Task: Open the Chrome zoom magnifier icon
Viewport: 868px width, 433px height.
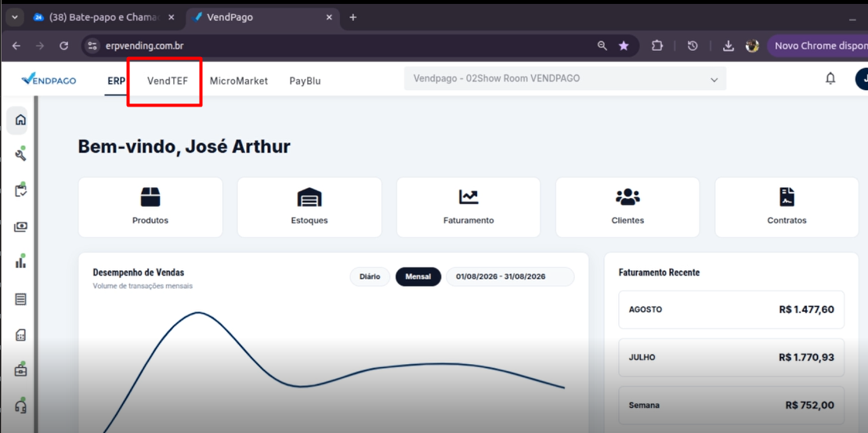Action: [x=602, y=46]
